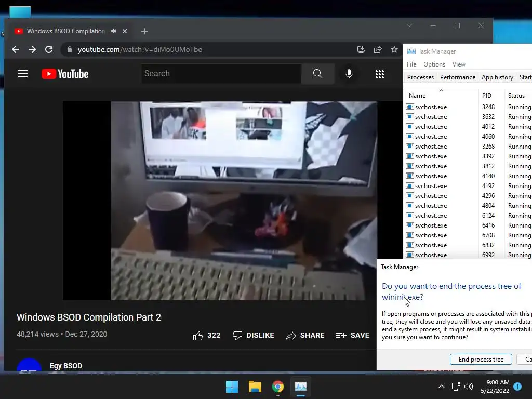Click the address bar URL

[x=140, y=49]
